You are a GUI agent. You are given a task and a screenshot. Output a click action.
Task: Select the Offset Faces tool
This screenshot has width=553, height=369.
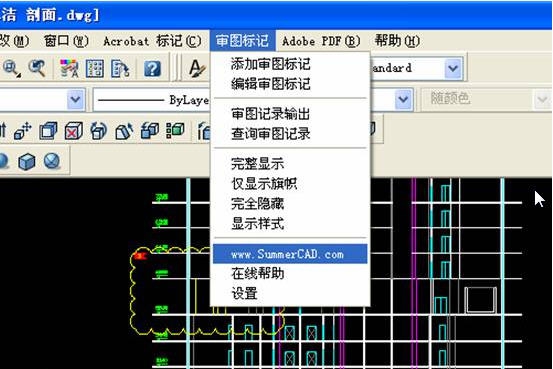pyautogui.click(x=48, y=131)
